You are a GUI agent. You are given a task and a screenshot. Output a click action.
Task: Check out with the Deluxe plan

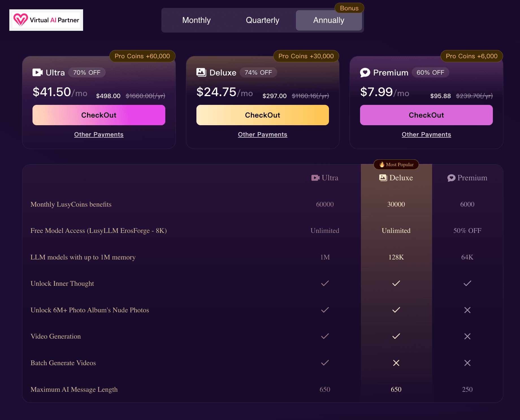coord(263,115)
